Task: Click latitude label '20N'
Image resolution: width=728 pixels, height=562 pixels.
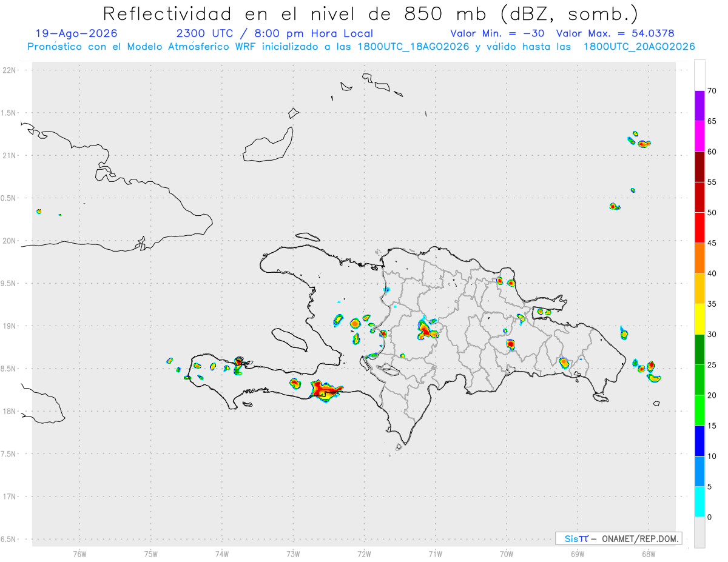Action: coord(10,241)
